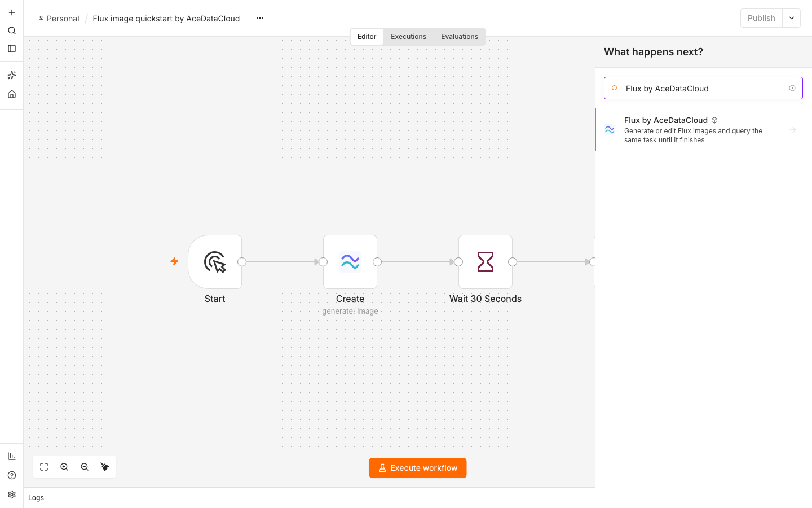Toggle the sidebar panel icon
Viewport: 812px width, 508px height.
click(x=12, y=49)
